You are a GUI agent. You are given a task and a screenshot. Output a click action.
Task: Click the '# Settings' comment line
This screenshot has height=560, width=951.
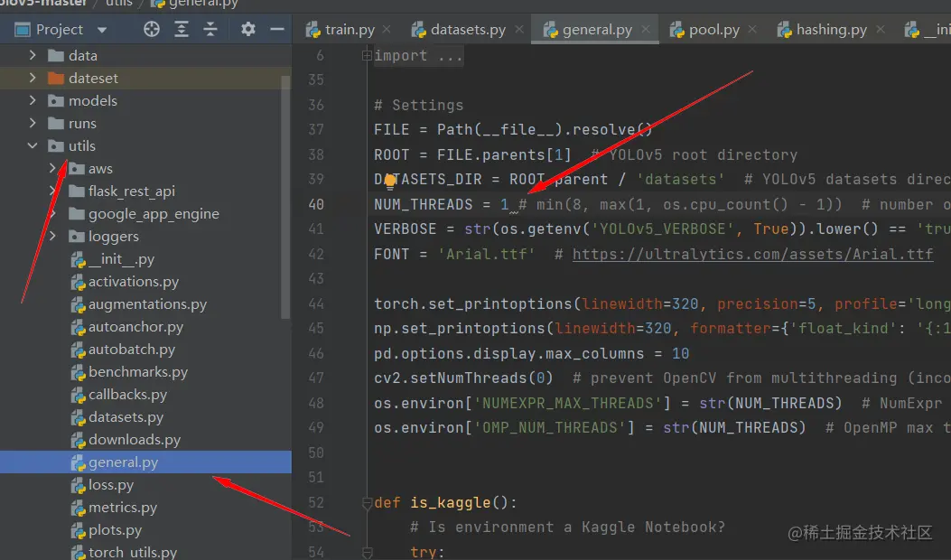418,105
